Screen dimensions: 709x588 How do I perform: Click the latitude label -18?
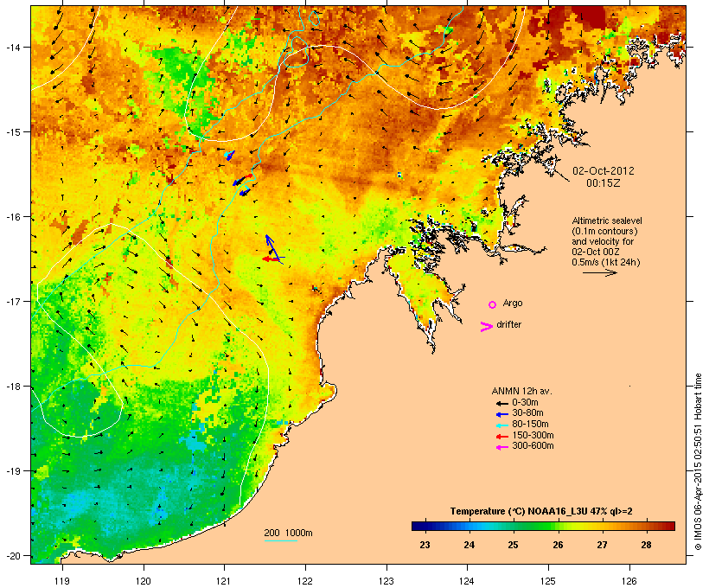pyautogui.click(x=13, y=387)
